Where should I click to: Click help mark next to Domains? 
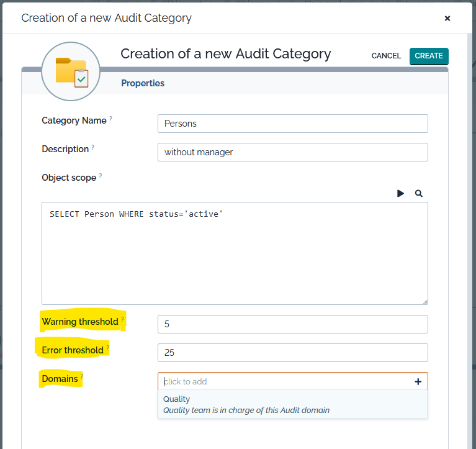(81, 377)
